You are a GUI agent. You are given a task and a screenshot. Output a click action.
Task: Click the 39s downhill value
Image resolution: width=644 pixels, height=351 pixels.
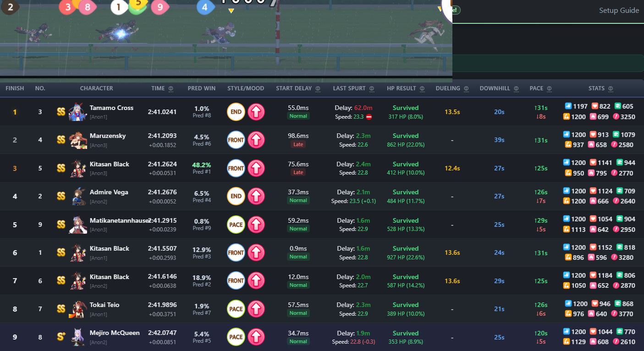point(499,140)
